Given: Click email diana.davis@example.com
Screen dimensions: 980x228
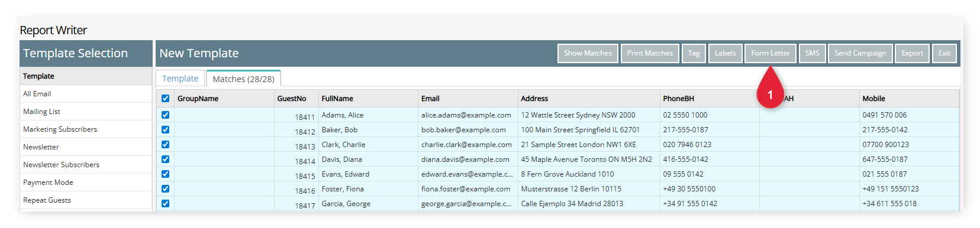Looking at the screenshot, I should [x=465, y=159].
